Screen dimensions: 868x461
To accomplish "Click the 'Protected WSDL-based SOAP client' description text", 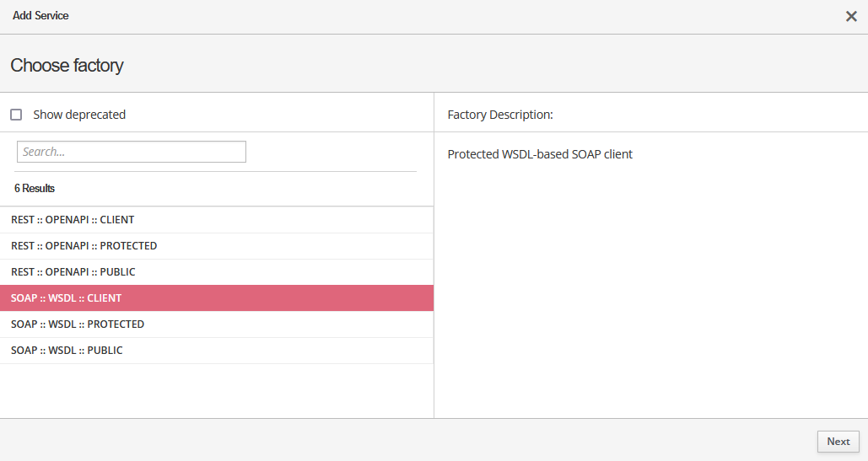I will 540,154.
